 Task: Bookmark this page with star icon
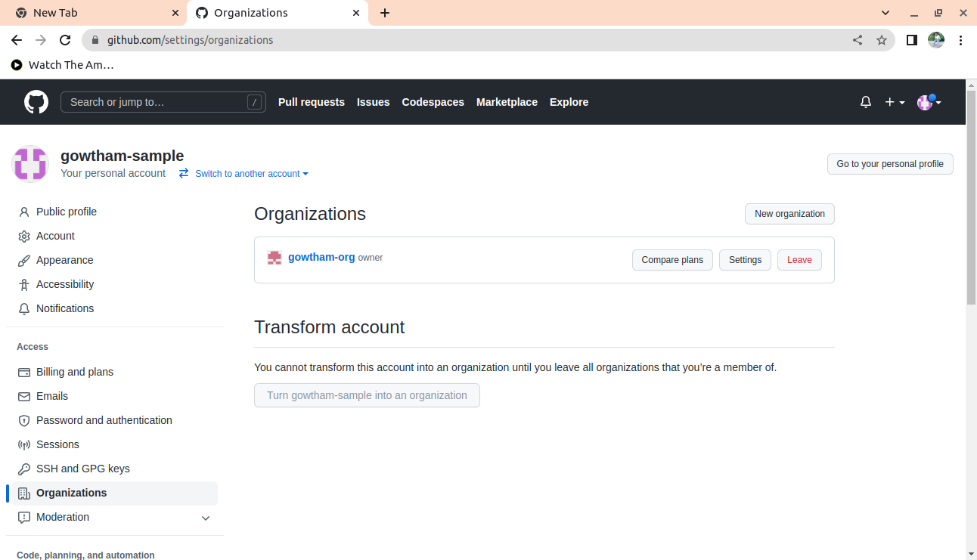click(882, 40)
